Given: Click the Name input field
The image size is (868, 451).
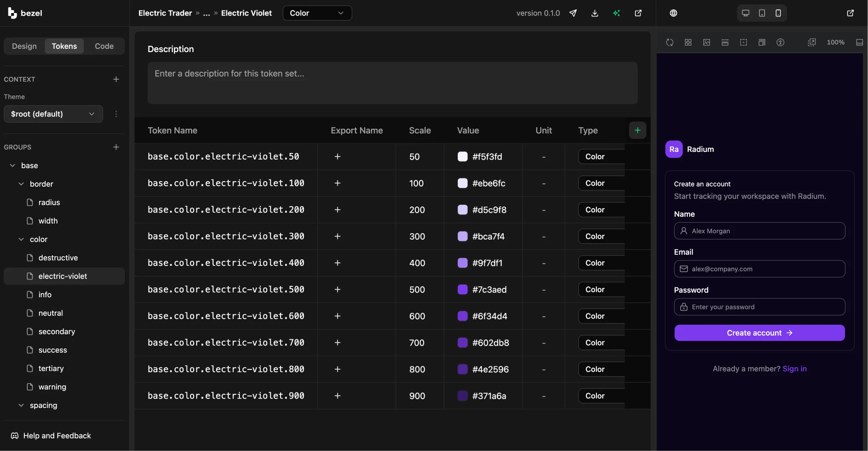Looking at the screenshot, I should tap(759, 231).
